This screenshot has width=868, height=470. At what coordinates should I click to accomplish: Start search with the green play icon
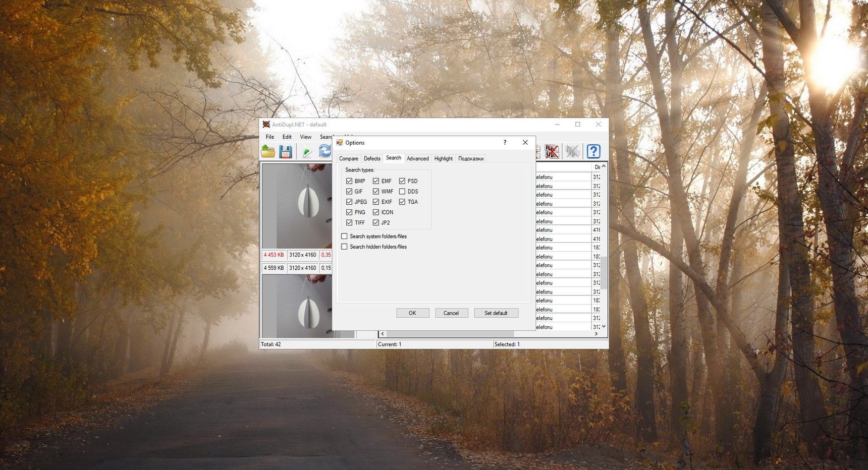pos(307,151)
